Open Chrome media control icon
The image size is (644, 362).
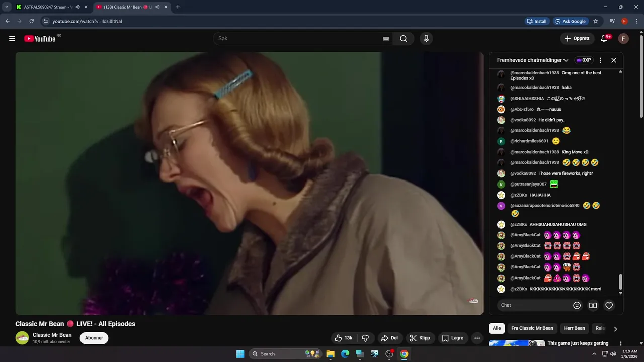coord(612,21)
